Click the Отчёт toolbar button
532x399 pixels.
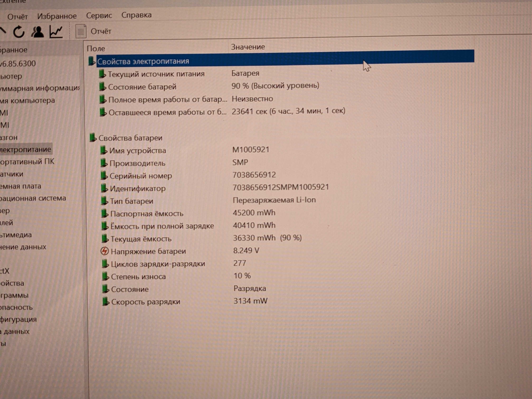[101, 31]
